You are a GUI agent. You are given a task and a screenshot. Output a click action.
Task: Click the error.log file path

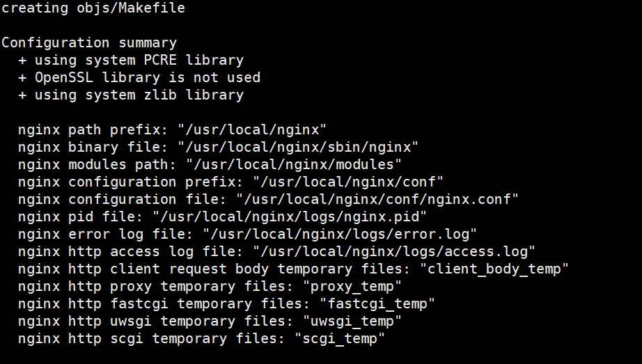[x=340, y=235]
